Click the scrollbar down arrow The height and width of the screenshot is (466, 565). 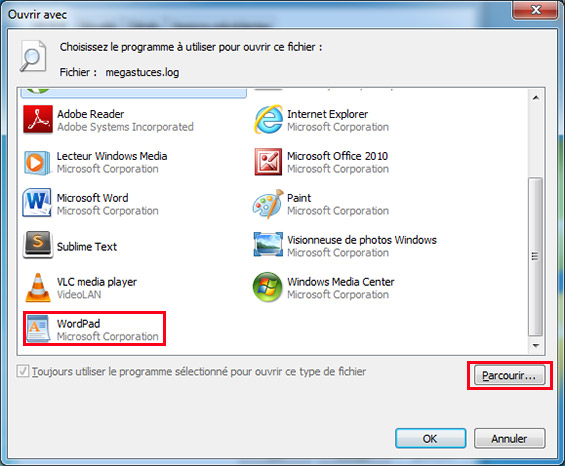tap(536, 346)
